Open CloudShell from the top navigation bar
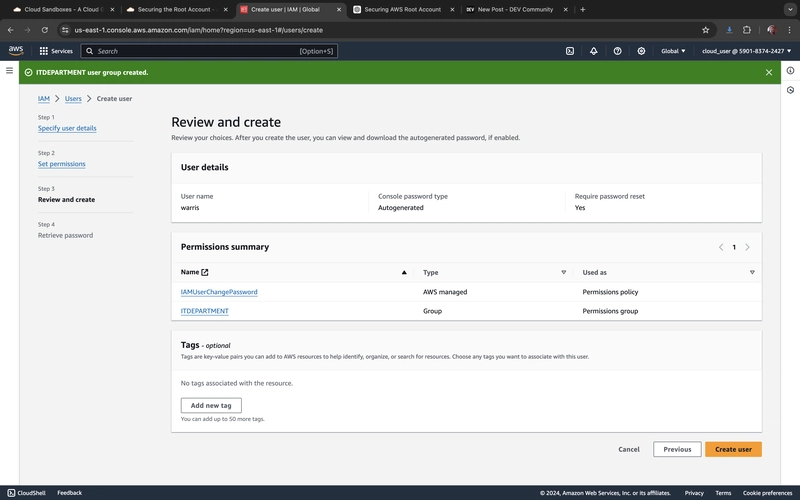This screenshot has width=800, height=500. pyautogui.click(x=570, y=51)
